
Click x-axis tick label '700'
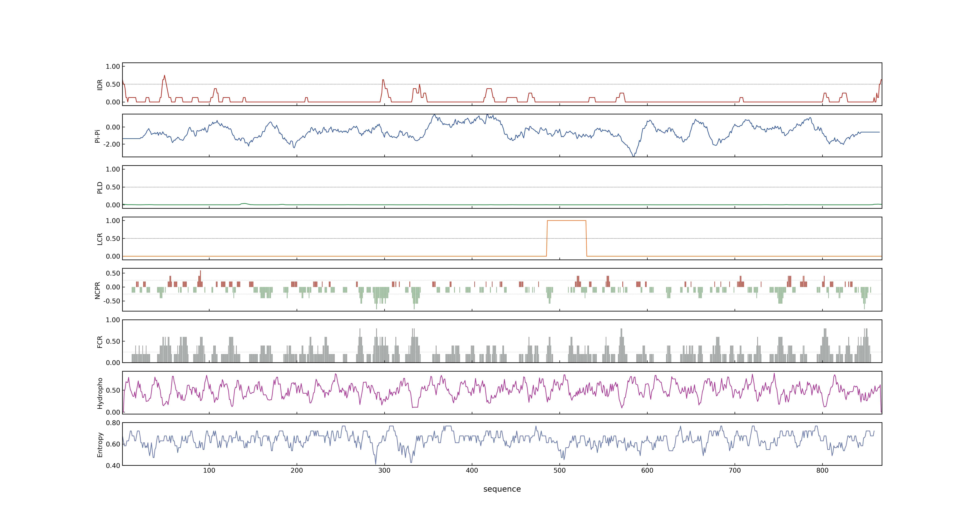735,470
